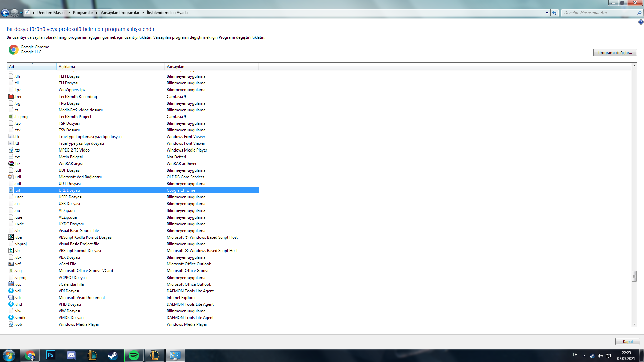The height and width of the screenshot is (362, 644).
Task: Expand the Programlar breadcrumb arrow
Action: 97,13
